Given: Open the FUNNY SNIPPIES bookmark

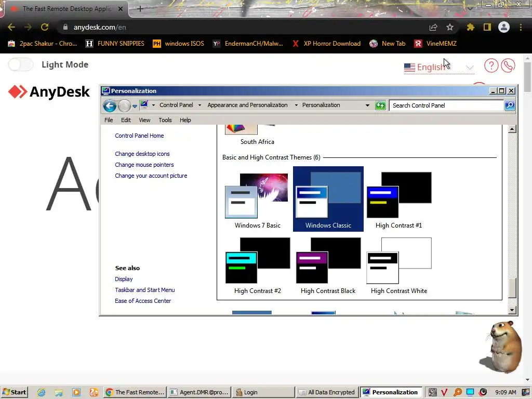Looking at the screenshot, I should [x=115, y=44].
